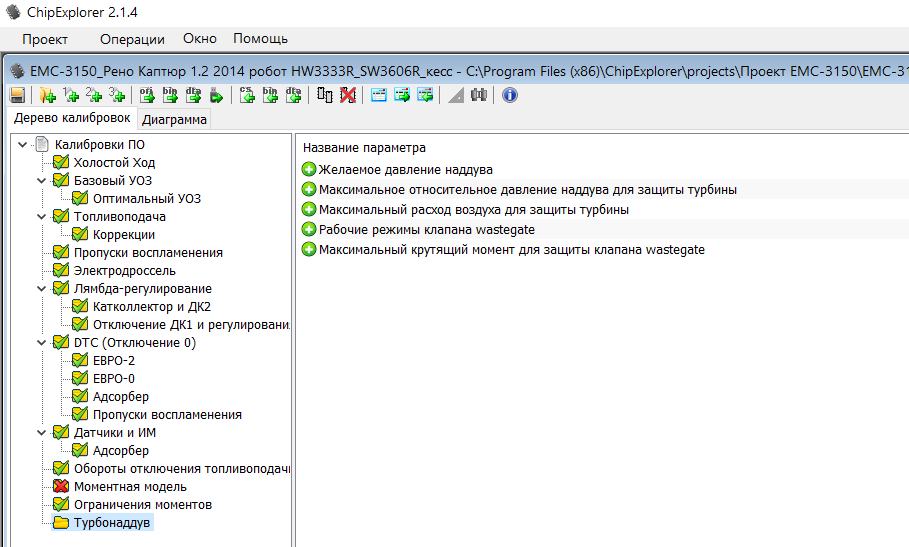The height and width of the screenshot is (547, 909).
Task: Toggle the Холостой Ход checkbox icon
Action: 61,163
